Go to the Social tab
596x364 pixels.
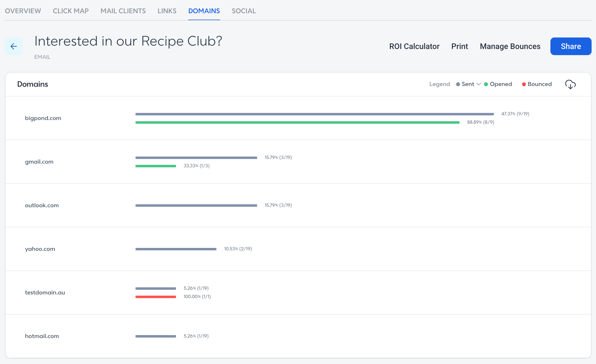pos(244,11)
